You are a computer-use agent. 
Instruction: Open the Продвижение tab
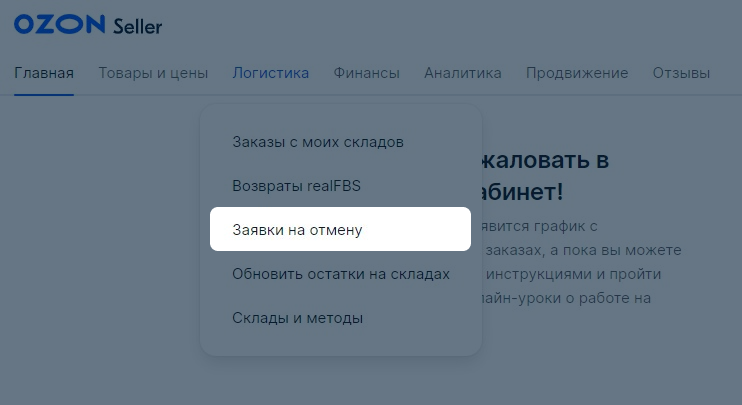pos(577,73)
